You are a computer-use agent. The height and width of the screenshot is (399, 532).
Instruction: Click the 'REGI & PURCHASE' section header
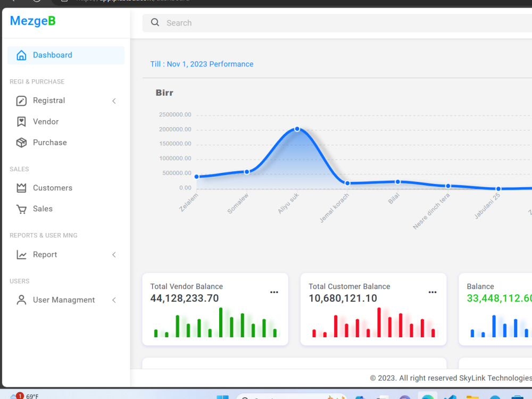(37, 82)
